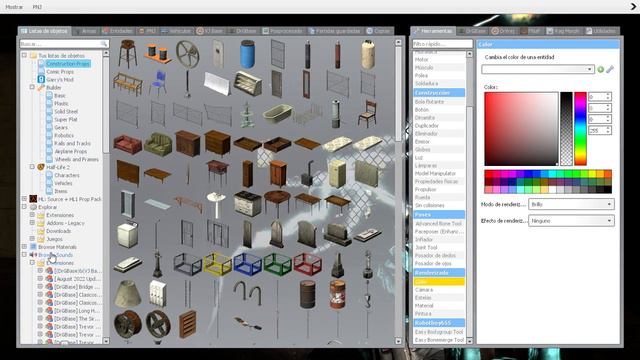
Task: Expand the HL: Source + HL1 Prop Pack node
Action: point(24,199)
